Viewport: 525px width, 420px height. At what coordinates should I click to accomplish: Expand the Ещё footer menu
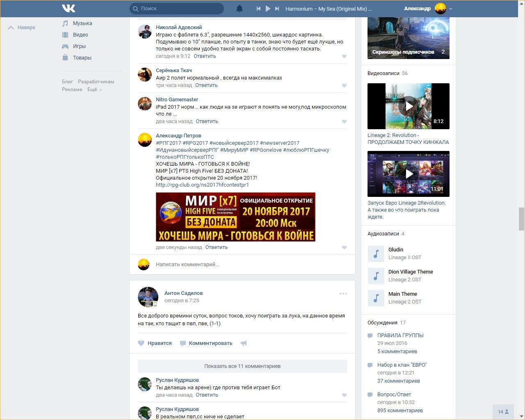[94, 89]
